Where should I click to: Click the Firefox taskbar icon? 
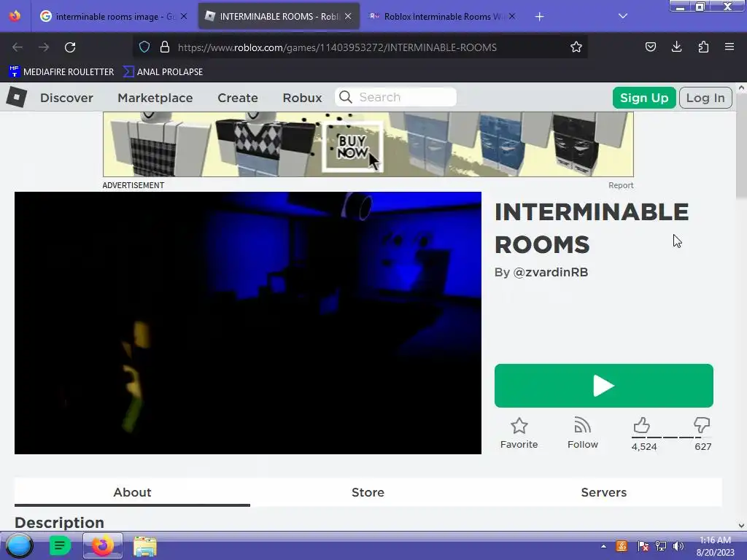point(102,545)
